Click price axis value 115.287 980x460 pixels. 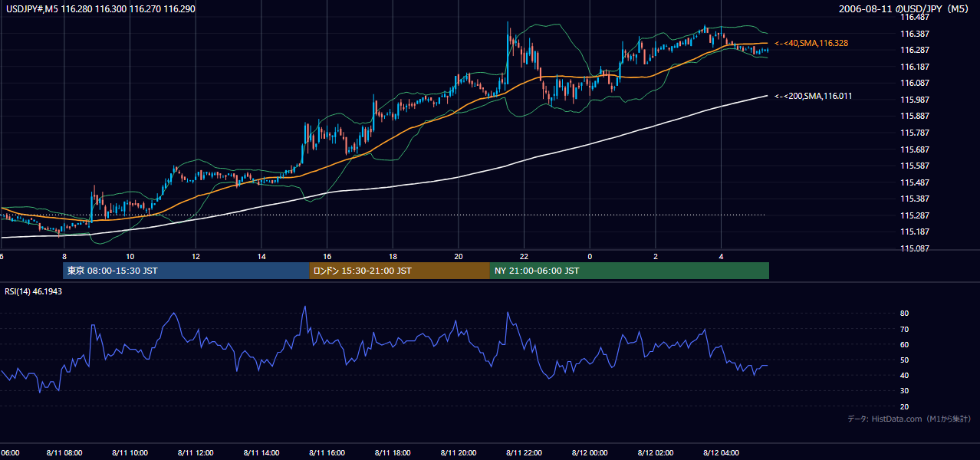tap(915, 215)
